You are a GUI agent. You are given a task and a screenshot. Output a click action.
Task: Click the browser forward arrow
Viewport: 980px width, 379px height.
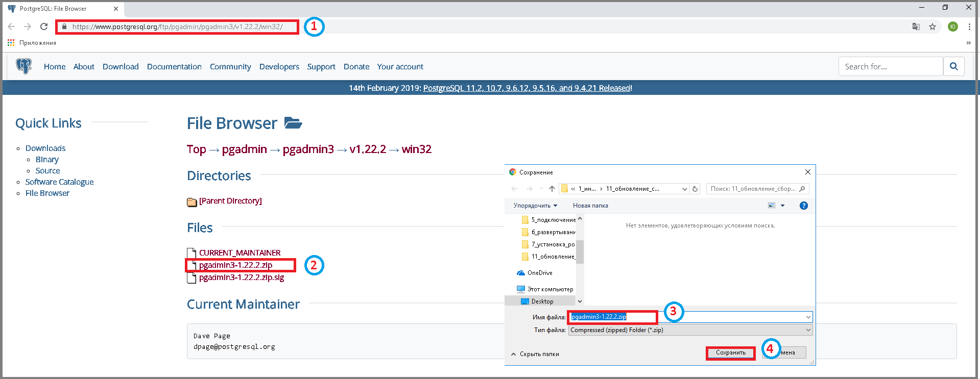tap(28, 27)
